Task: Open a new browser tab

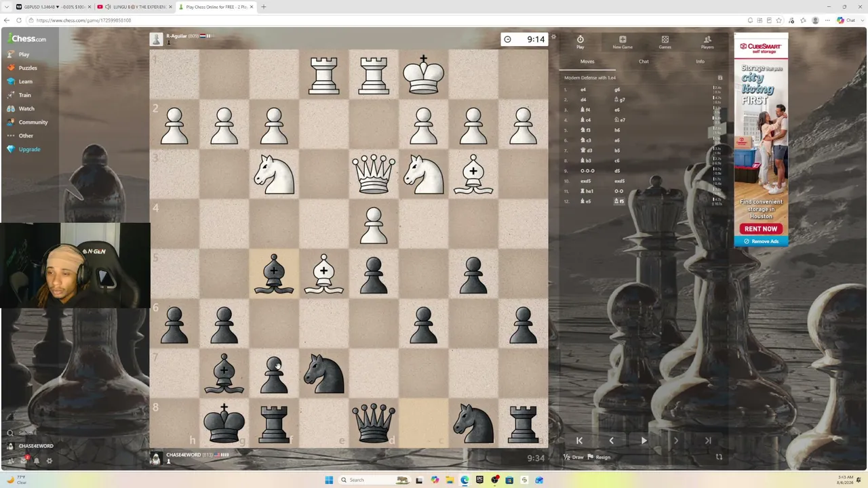Action: pos(263,7)
